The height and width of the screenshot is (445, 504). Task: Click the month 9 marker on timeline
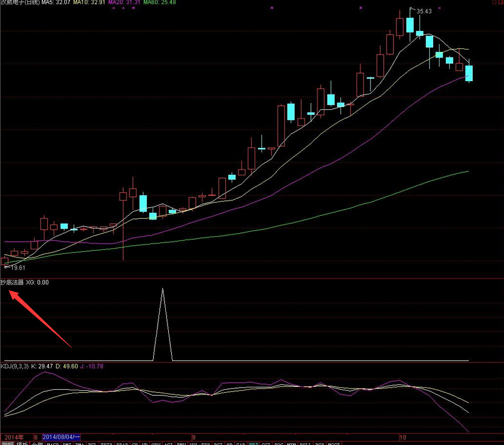coord(194,438)
